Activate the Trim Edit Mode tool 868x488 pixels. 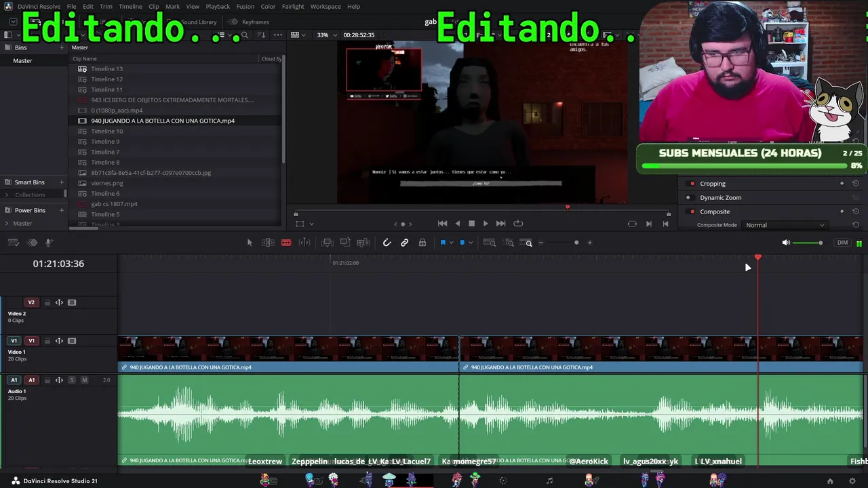tap(268, 243)
